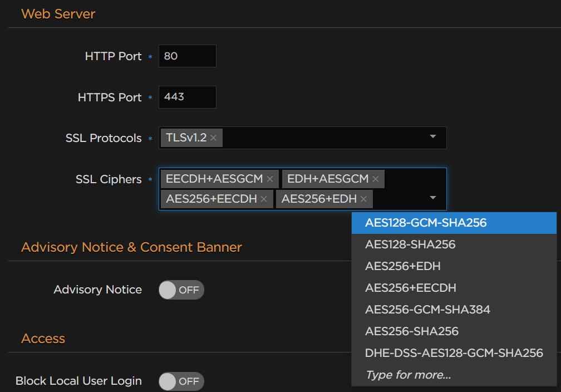Screen dimensions: 561x392
Task: Remove the AES256+EECDH cipher tag
Action: coord(264,199)
